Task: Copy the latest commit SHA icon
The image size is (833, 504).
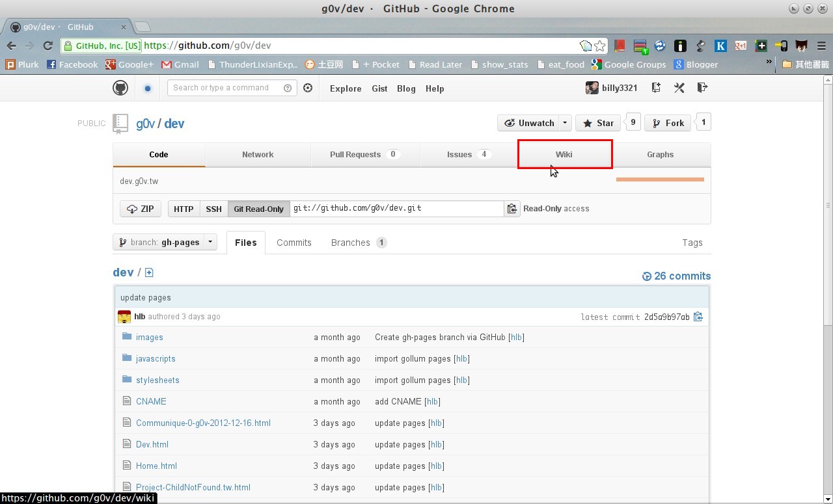Action: coord(698,317)
